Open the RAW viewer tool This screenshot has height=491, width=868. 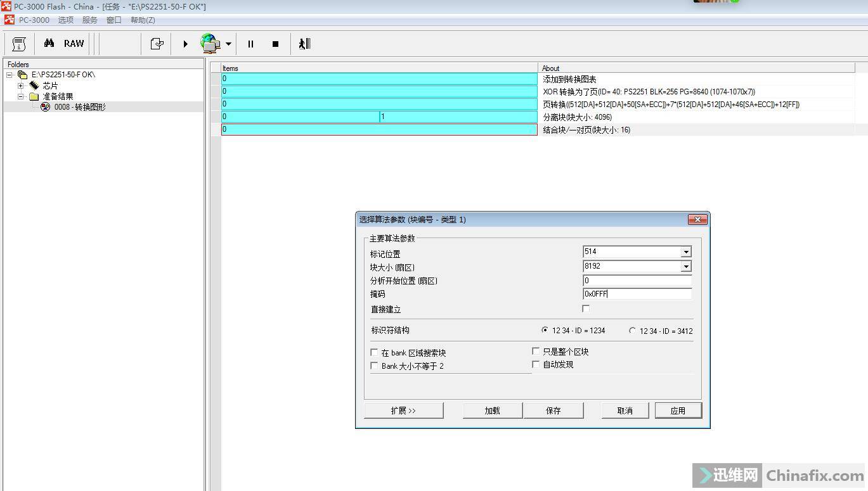74,43
